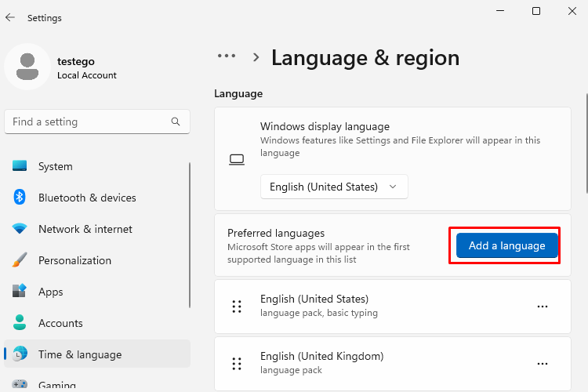Screen dimensions: 588x392
Task: Open the Windows display language dropdown
Action: click(x=334, y=187)
